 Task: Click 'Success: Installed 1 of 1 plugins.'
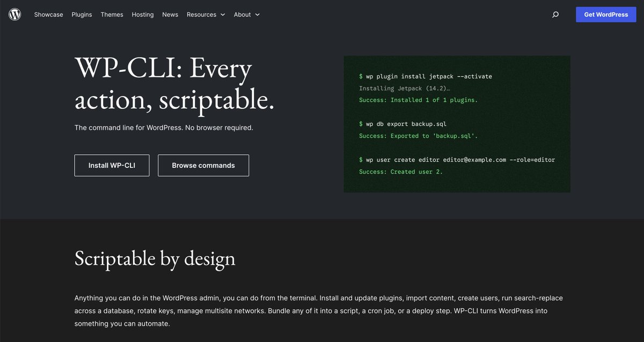(418, 100)
